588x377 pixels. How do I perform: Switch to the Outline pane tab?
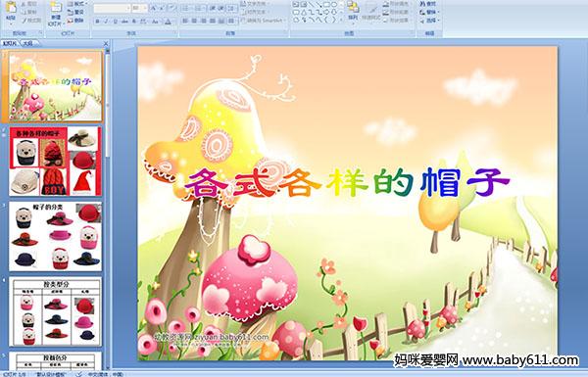(x=28, y=43)
